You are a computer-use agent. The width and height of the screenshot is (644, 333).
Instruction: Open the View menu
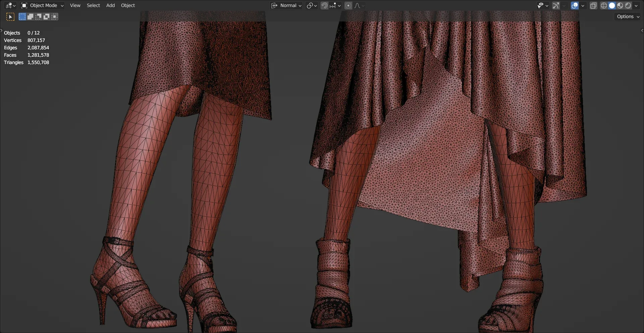75,5
